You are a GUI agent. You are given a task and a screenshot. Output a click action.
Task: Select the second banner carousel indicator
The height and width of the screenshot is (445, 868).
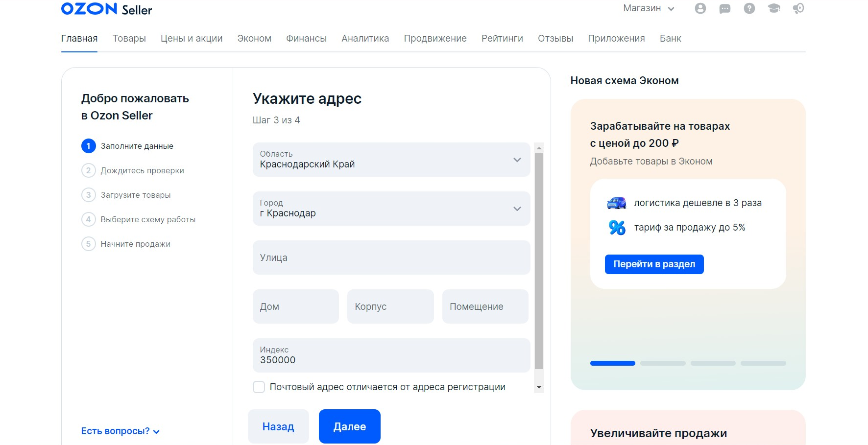coord(662,363)
